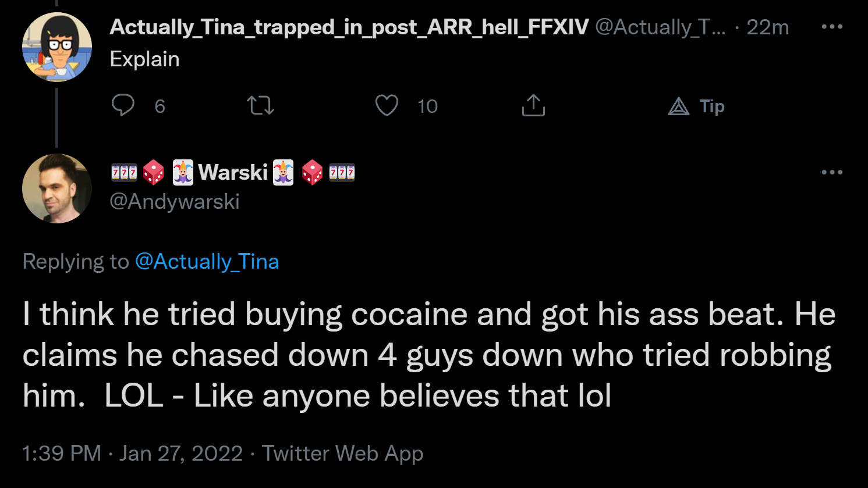Viewport: 868px width, 488px height.
Task: Open Warski's profile photo
Action: click(57, 188)
